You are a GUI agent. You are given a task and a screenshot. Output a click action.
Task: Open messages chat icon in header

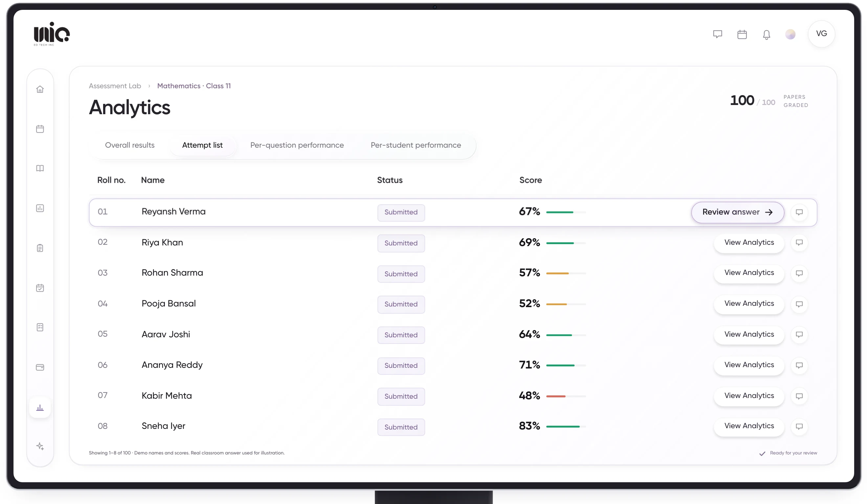coord(717,34)
